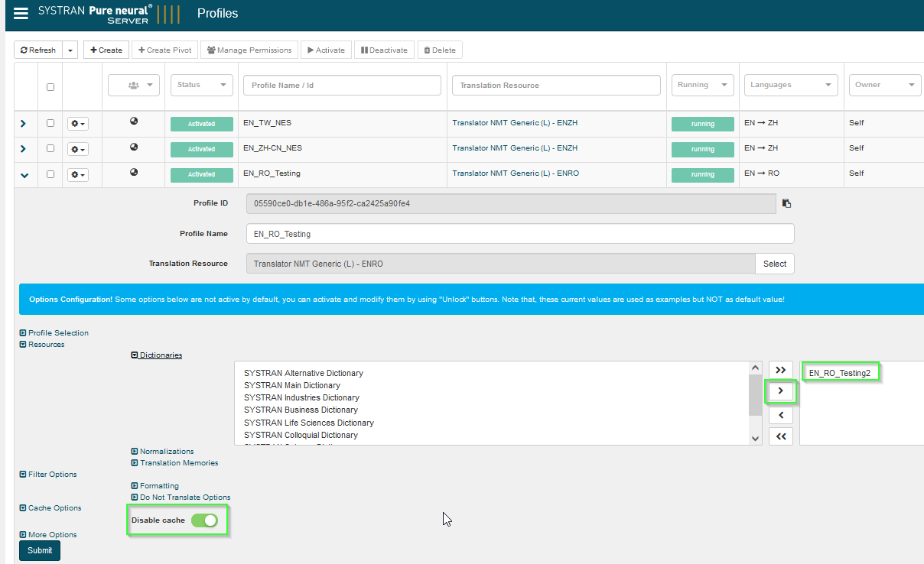Click the Create profile button

tap(106, 50)
